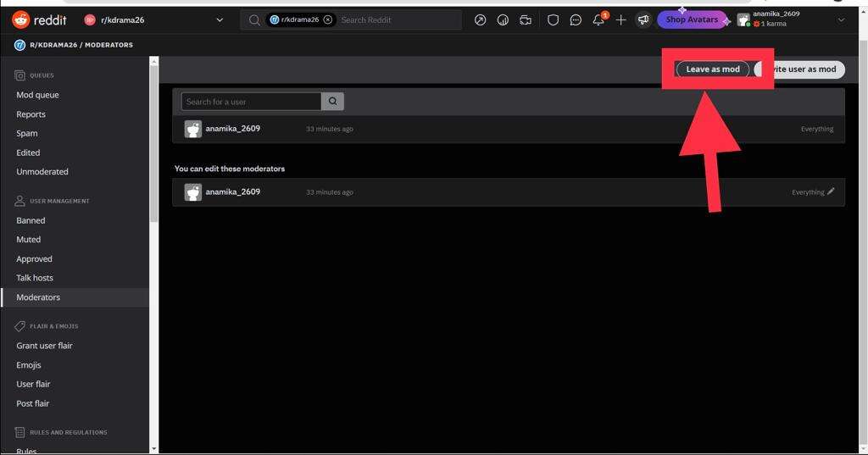Open Banned users page

[31, 220]
